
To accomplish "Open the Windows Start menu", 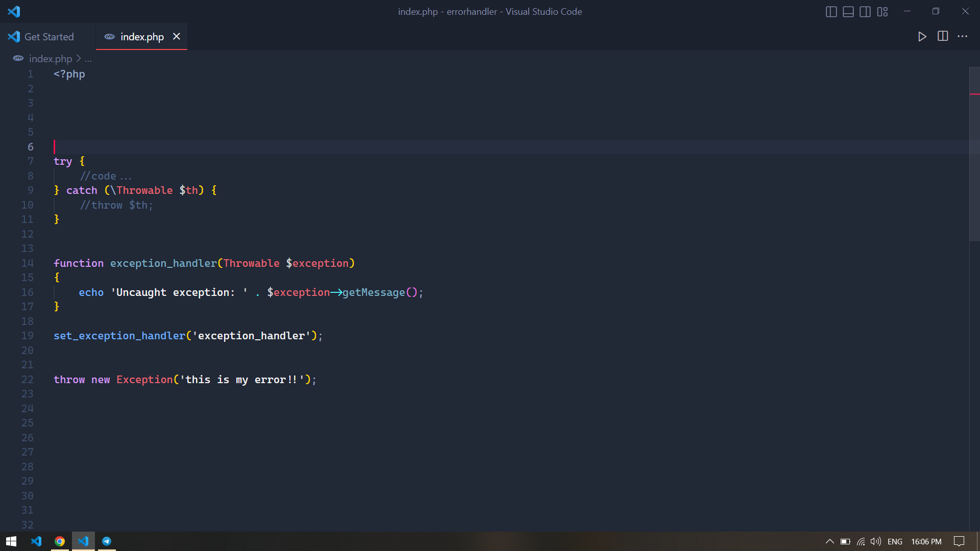I will pos(11,541).
